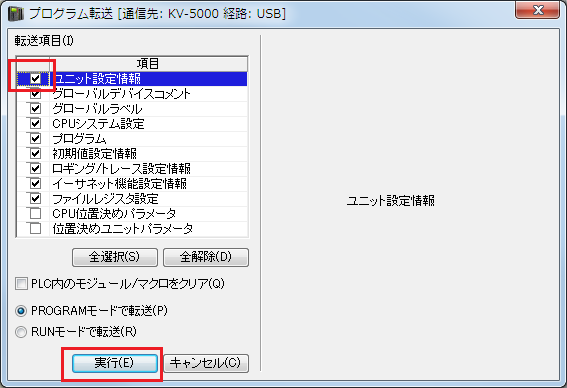Uncheck the CPUシステム設定 checkbox

coord(35,124)
